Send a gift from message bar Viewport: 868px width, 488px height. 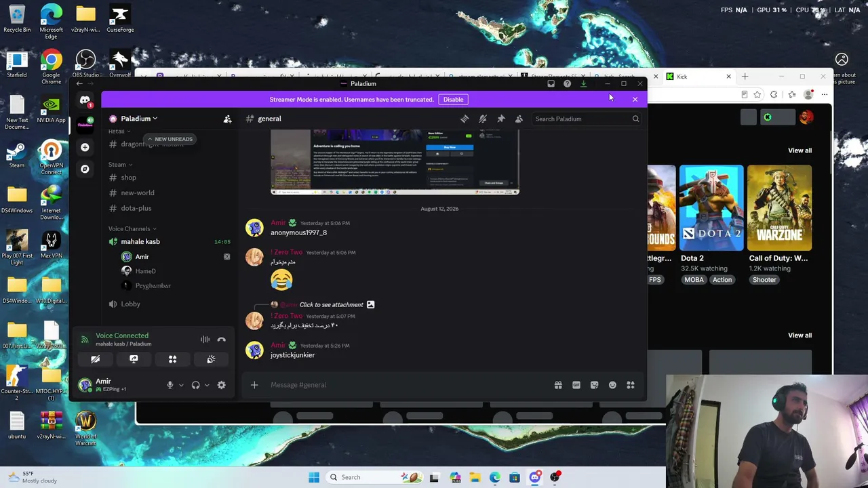pos(558,385)
